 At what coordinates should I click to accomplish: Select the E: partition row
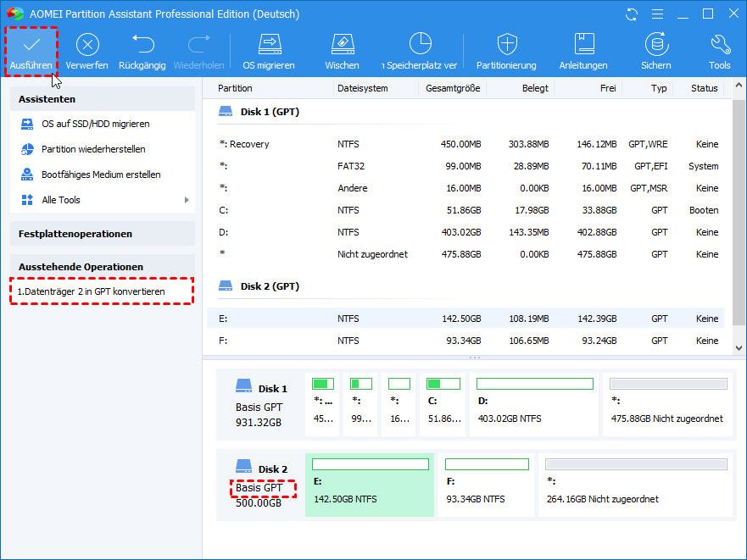[x=466, y=319]
